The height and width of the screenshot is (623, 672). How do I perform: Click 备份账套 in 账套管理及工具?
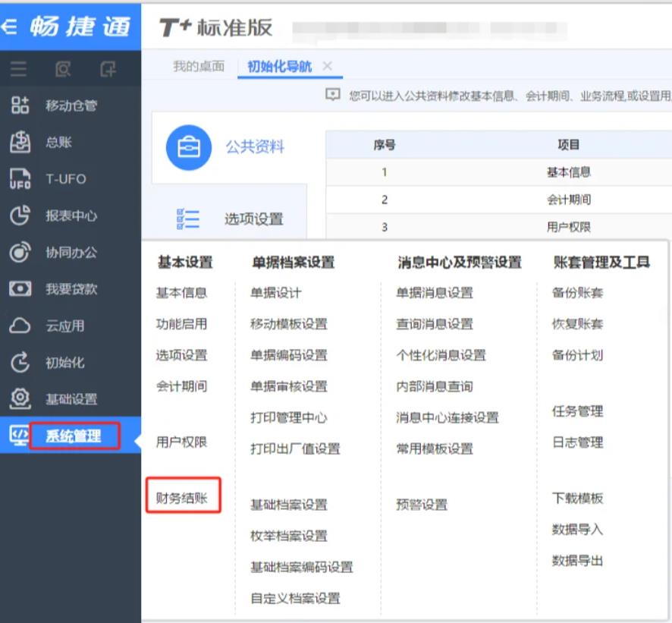click(577, 293)
